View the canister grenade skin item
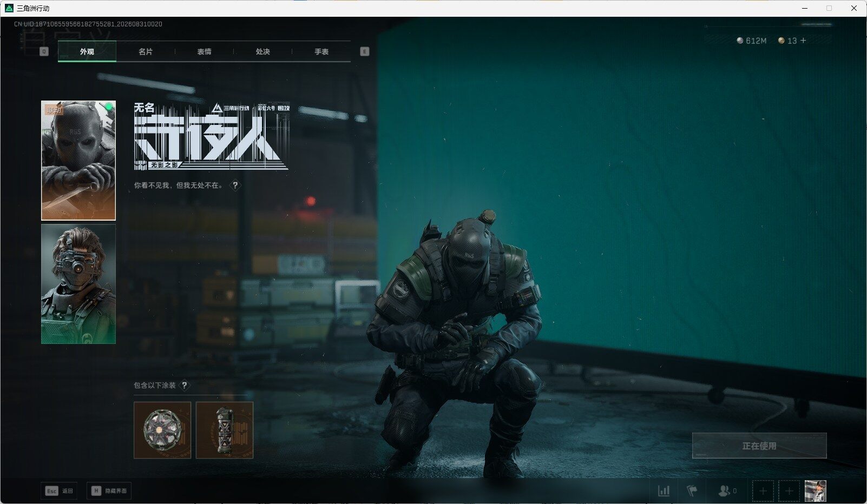This screenshot has width=867, height=504. (x=225, y=430)
